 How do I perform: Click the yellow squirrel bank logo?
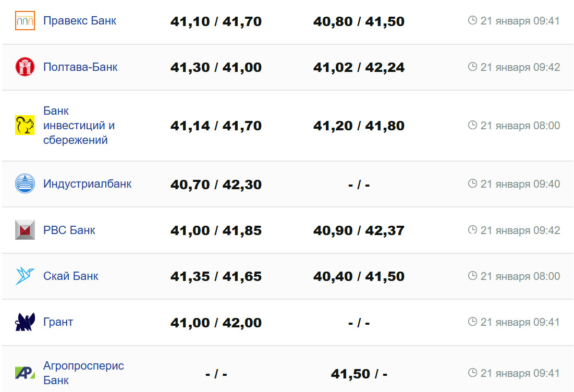25,126
